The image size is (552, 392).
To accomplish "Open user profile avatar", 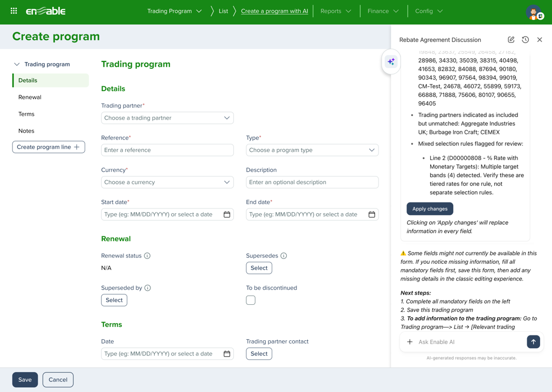I will 534,12.
